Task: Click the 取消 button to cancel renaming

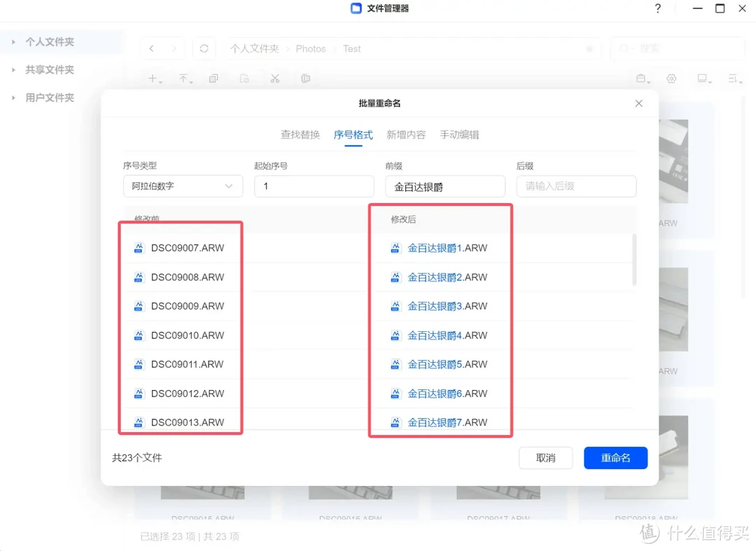Action: pos(546,458)
